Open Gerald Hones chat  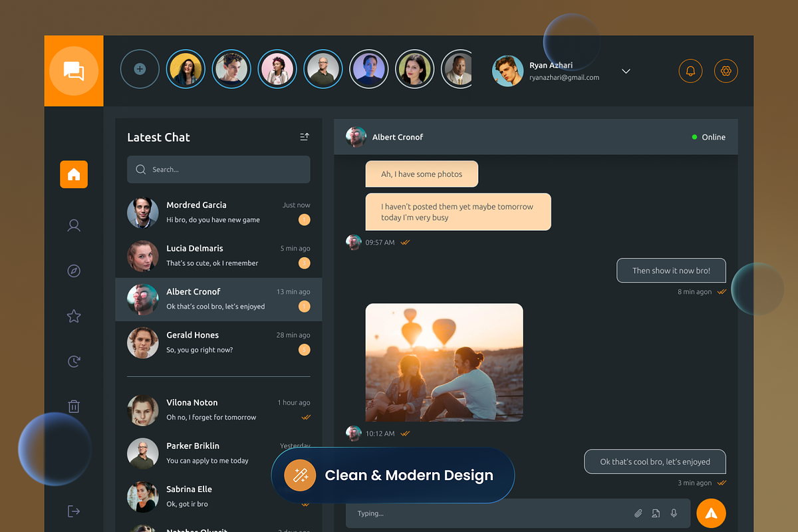pyautogui.click(x=219, y=342)
